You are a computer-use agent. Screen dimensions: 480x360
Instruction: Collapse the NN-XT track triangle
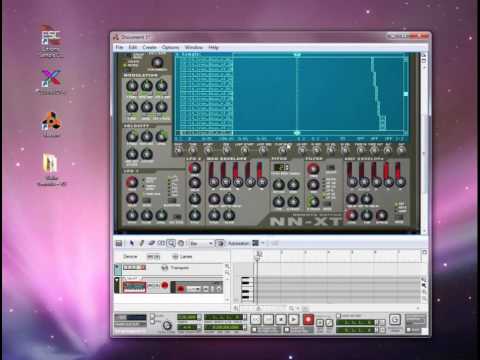point(117,281)
